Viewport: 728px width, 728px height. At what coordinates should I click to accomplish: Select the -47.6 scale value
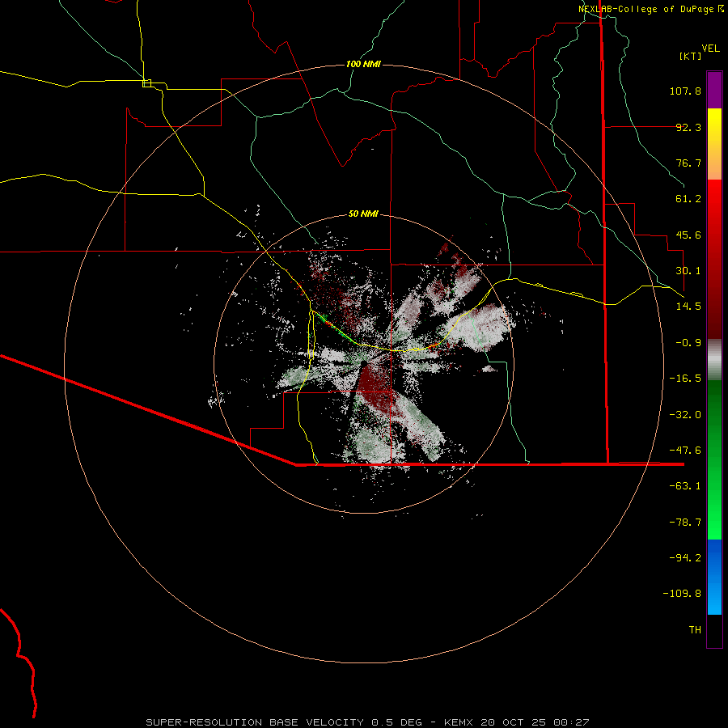[x=685, y=451]
